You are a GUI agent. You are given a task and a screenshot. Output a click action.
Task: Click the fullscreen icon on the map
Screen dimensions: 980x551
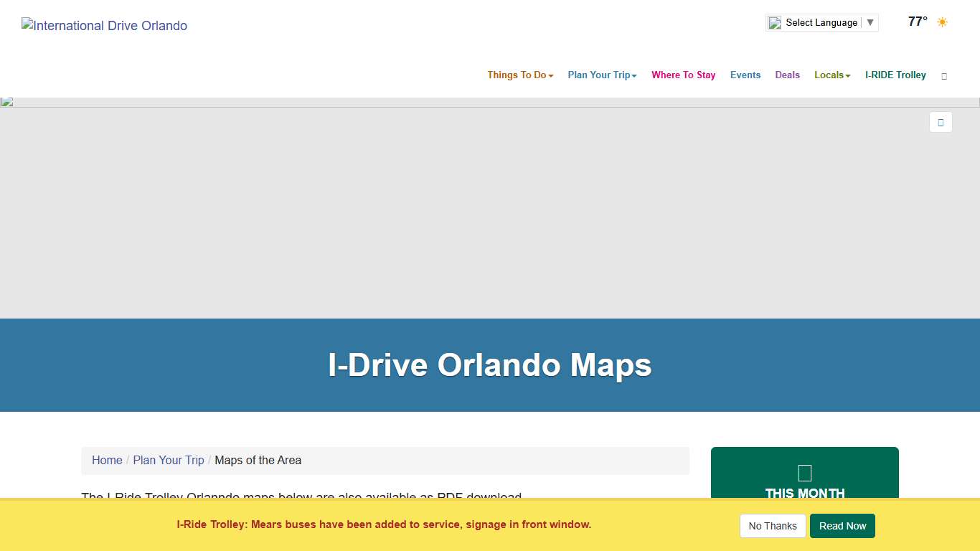[941, 122]
